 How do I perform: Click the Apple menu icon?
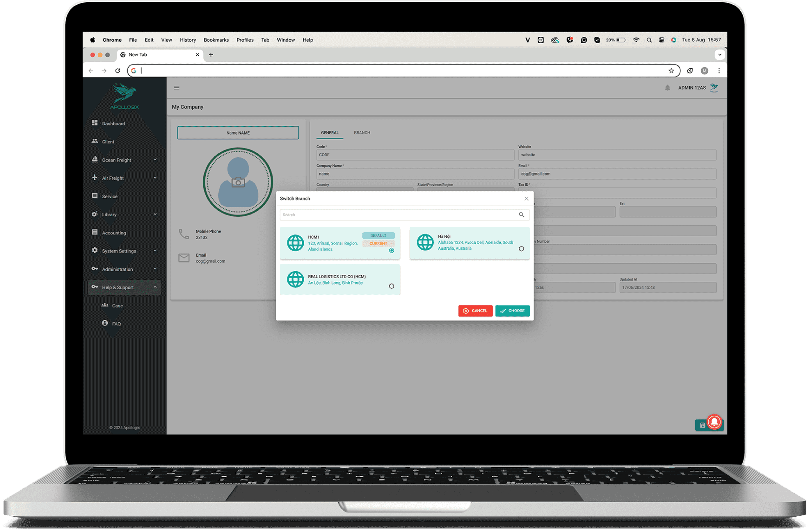point(93,40)
